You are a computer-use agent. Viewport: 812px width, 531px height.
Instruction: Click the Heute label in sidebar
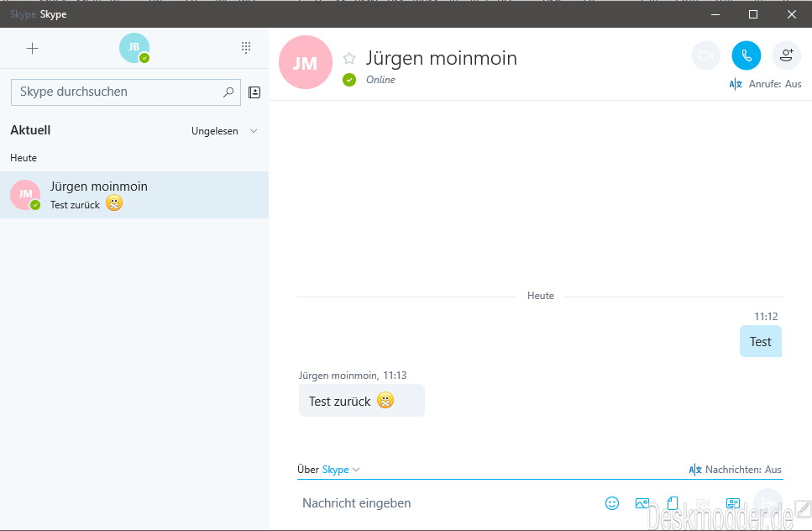pyautogui.click(x=24, y=157)
